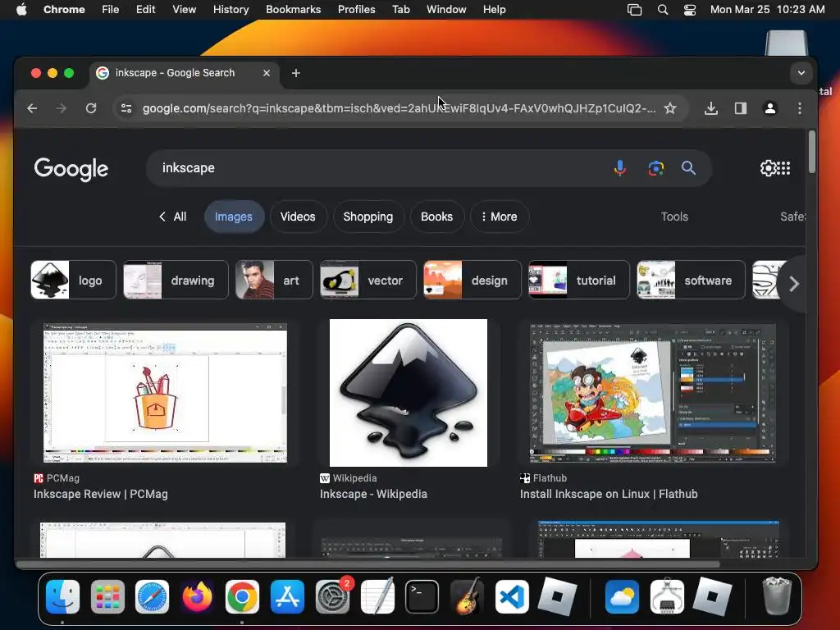Expand Chrome tab search chevron
The width and height of the screenshot is (840, 630).
coord(801,73)
